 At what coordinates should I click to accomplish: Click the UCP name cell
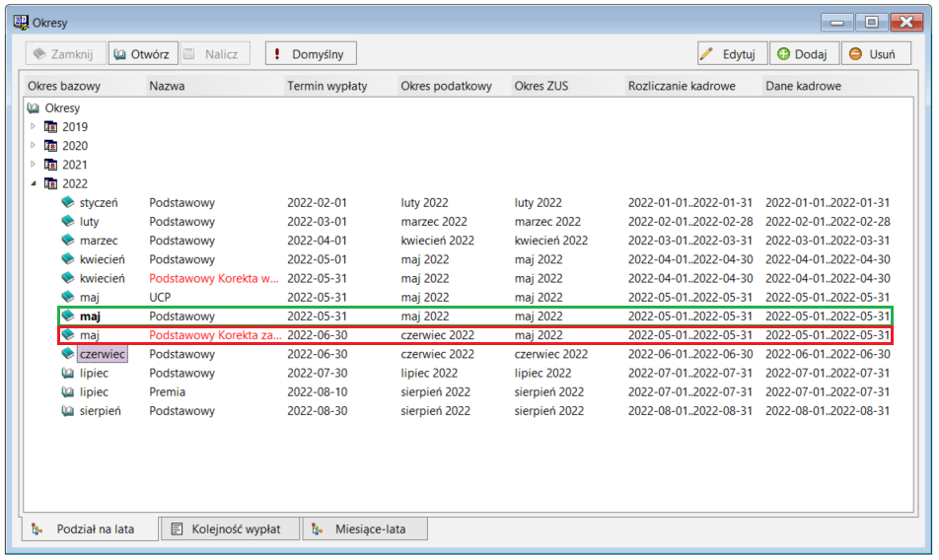pyautogui.click(x=160, y=298)
